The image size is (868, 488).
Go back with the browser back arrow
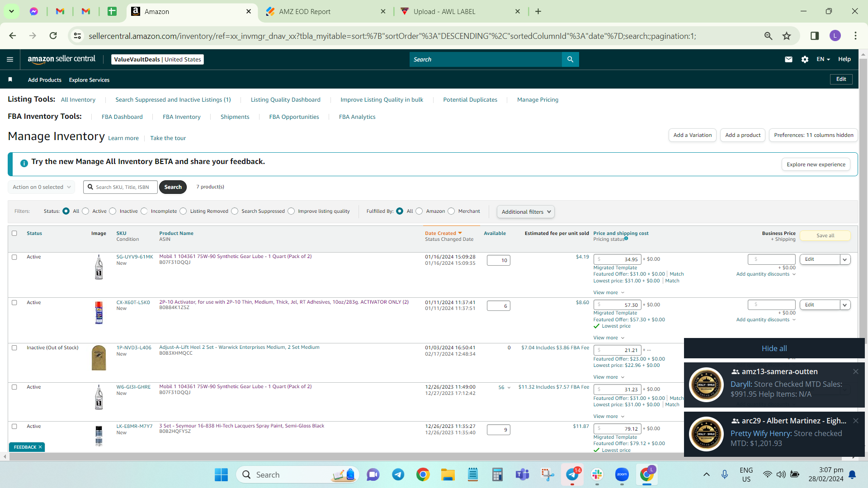tap(13, 36)
